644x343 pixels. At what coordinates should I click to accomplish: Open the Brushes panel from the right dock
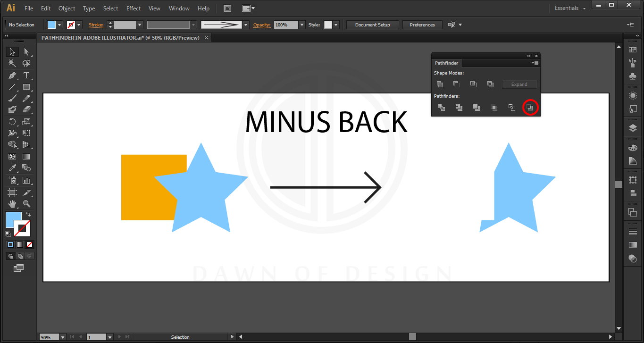tap(632, 62)
